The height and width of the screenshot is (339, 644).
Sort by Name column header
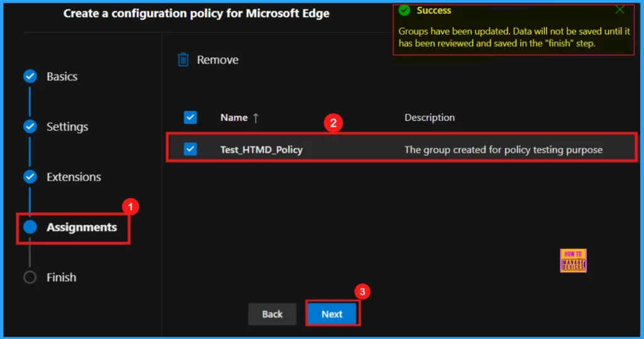coord(234,118)
